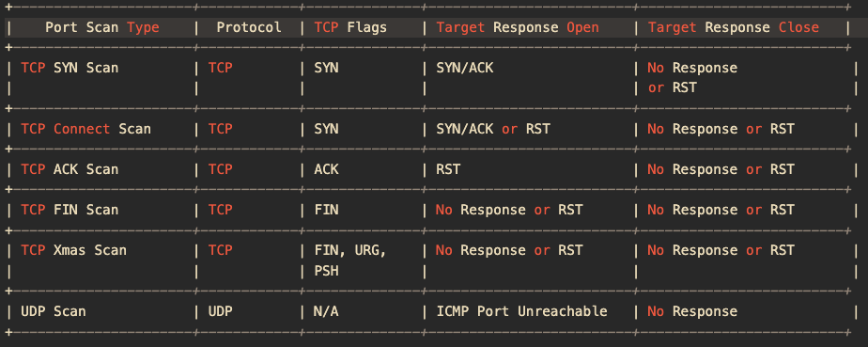Select the 'TCP Connect Scan' row label
This screenshot has height=347, width=868.
tap(85, 129)
